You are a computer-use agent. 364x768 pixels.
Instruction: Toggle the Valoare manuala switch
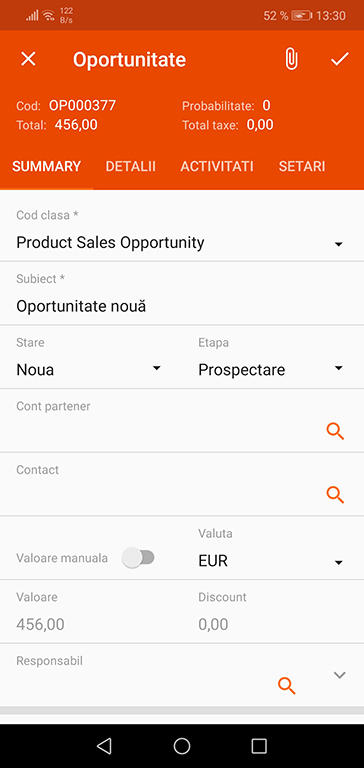click(x=138, y=558)
